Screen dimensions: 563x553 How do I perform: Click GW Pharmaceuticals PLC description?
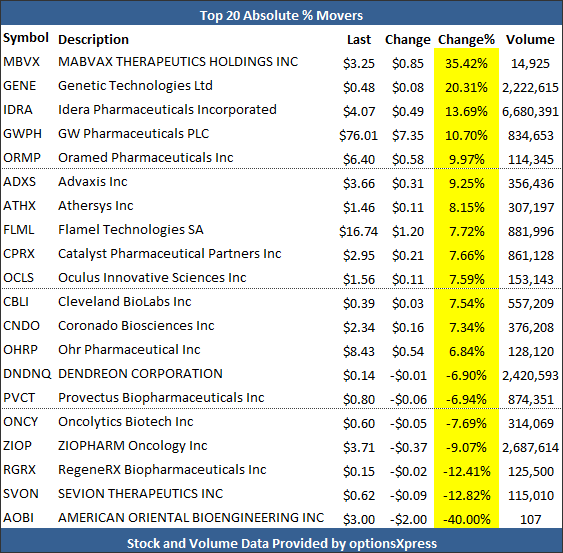pyautogui.click(x=134, y=134)
